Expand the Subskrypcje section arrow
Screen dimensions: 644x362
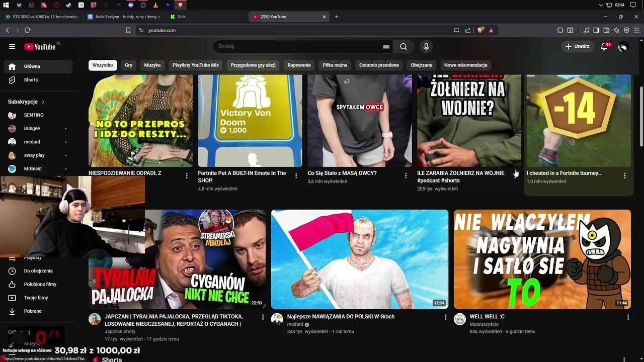click(43, 102)
